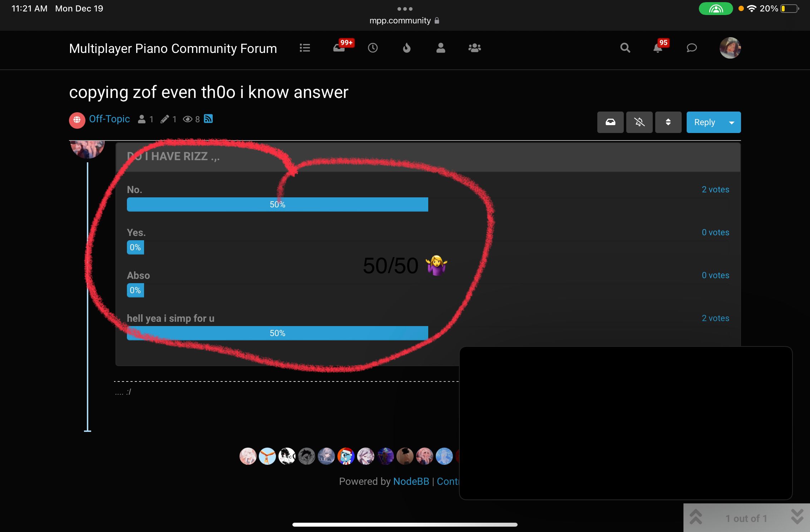Image resolution: width=810 pixels, height=532 pixels.
Task: Open the chat bubble icon
Action: click(692, 48)
